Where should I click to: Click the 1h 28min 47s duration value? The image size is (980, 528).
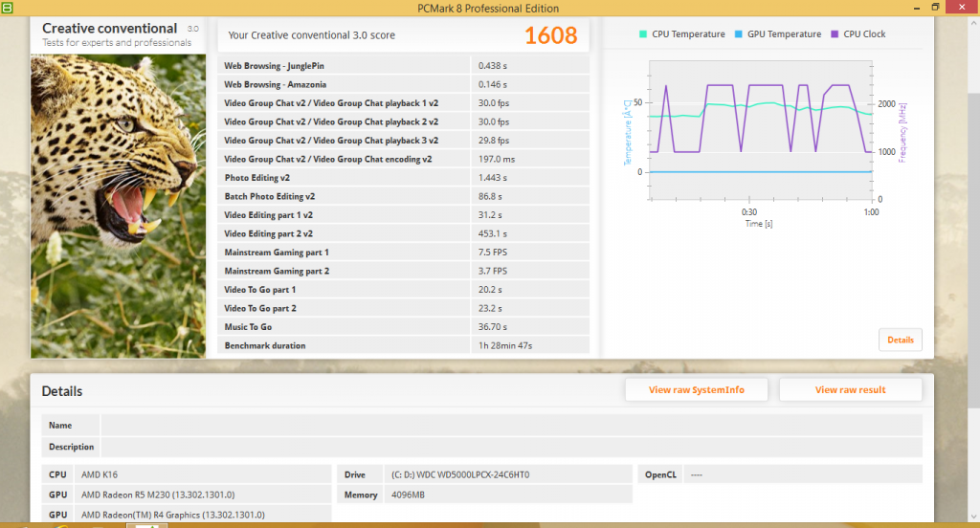[505, 345]
